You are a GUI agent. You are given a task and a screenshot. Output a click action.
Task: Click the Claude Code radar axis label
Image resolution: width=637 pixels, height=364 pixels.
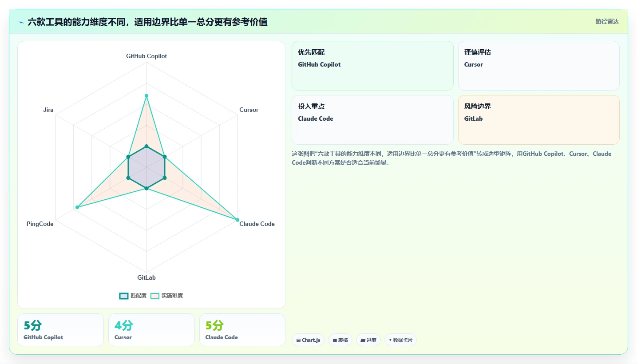pos(257,224)
